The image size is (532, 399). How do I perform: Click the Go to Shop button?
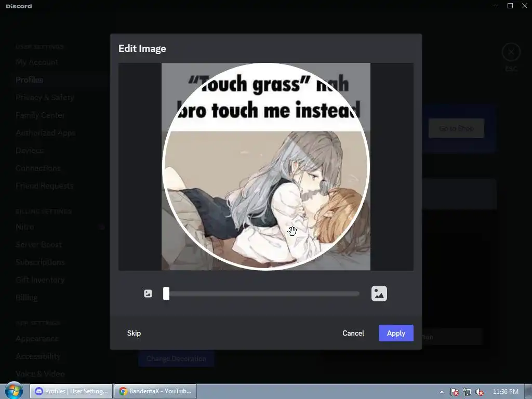456,128
